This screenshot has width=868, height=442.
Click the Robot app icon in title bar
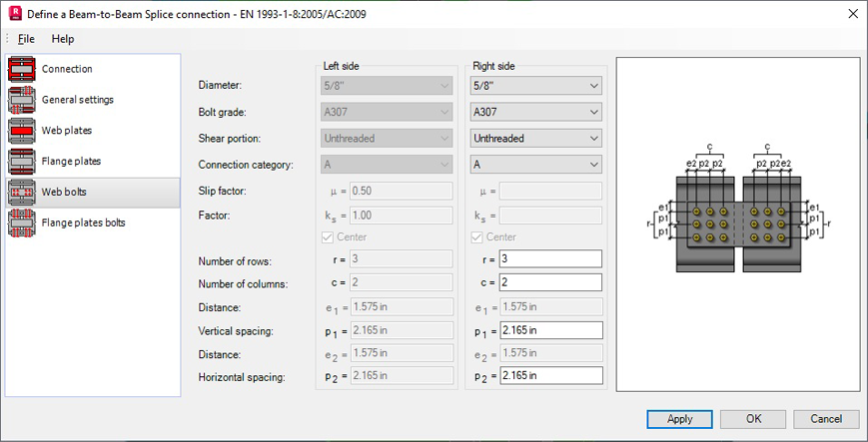[15, 14]
